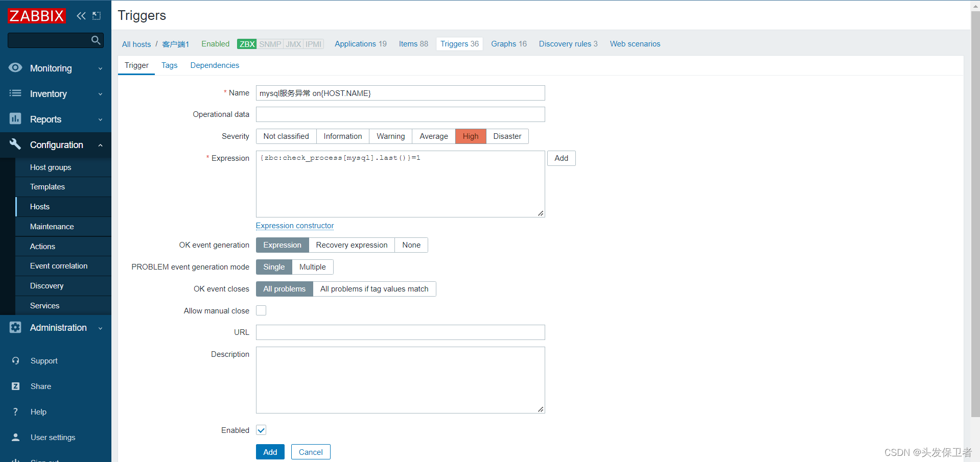Open the Expression constructor link
The width and height of the screenshot is (980, 462).
click(295, 226)
